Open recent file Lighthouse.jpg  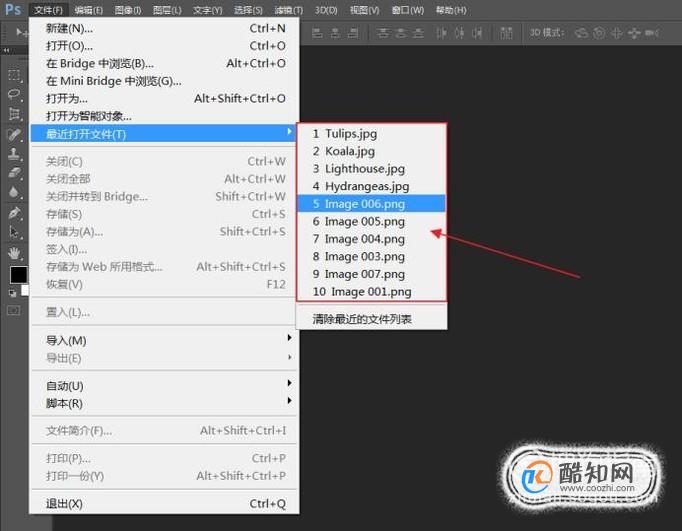pos(371,168)
